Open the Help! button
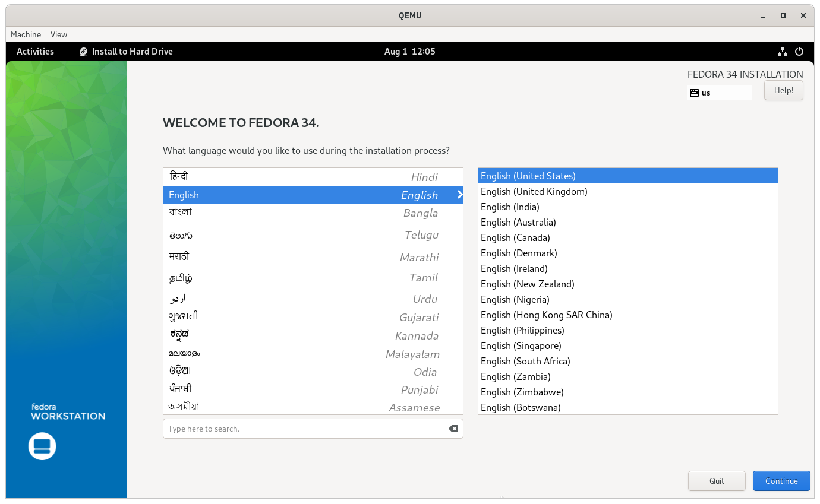This screenshot has height=504, width=820. 783,90
